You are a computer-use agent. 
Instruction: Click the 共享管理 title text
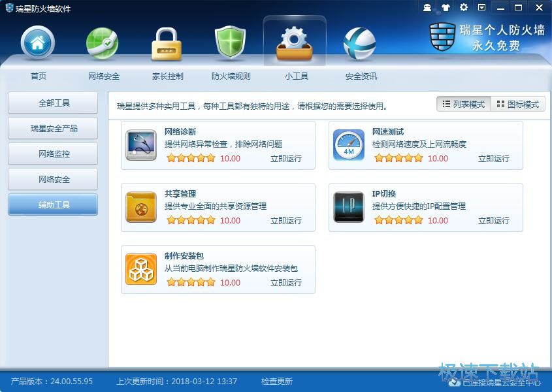coord(180,193)
